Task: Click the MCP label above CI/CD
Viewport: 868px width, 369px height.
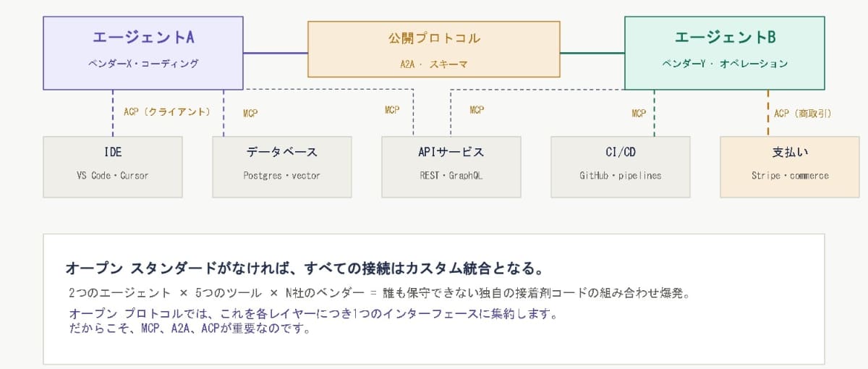Action: (639, 113)
